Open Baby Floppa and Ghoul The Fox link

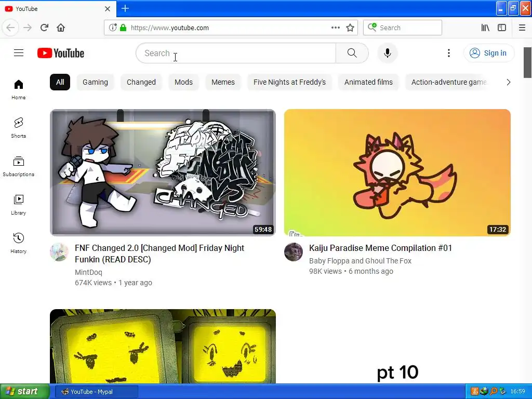point(360,261)
